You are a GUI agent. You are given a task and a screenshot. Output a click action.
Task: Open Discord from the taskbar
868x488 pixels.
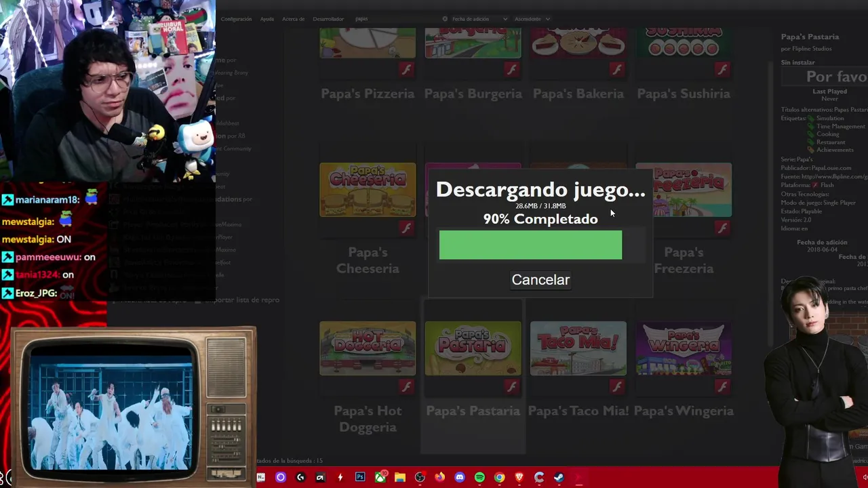pos(460,477)
